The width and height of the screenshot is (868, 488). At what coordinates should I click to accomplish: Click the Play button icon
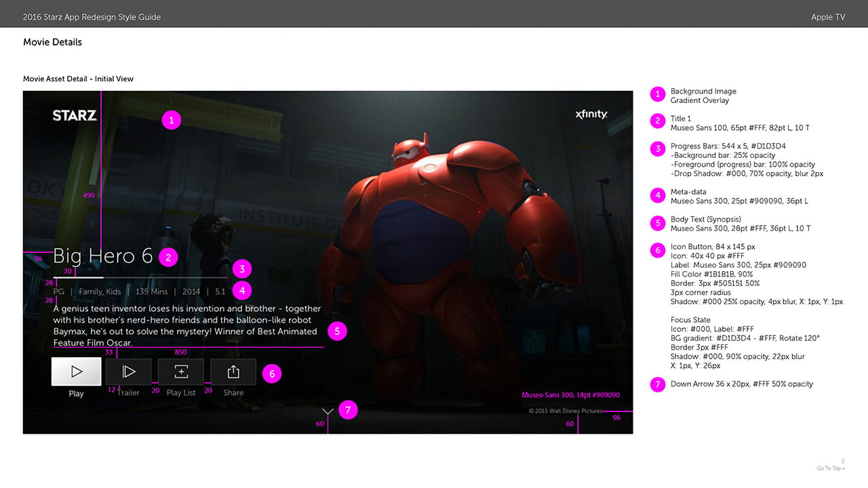(77, 371)
